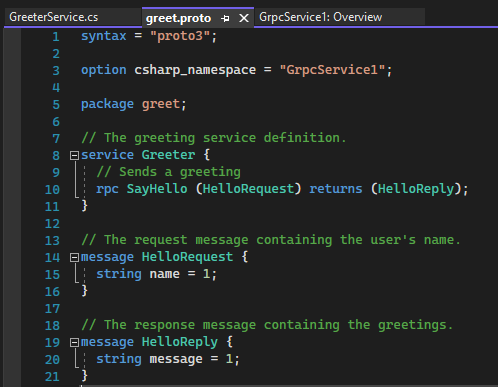This screenshot has height=387, width=498.
Task: Select the greet.proto tab
Action: coord(178,18)
